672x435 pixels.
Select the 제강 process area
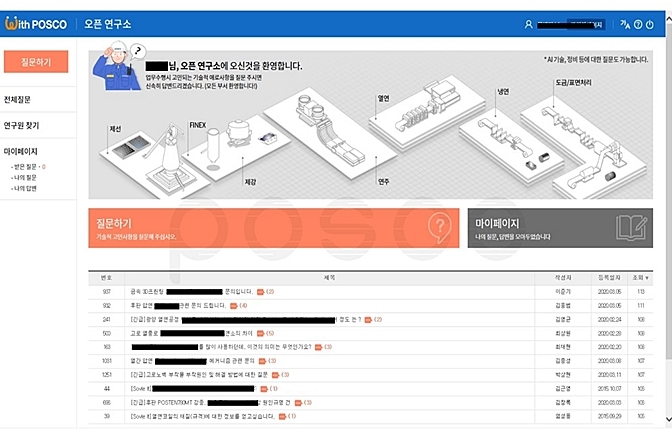coord(250,182)
